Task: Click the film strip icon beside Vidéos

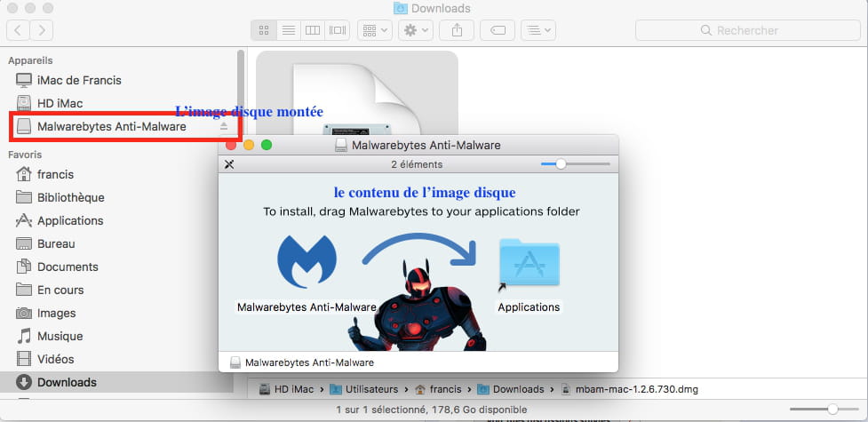Action: (x=24, y=360)
